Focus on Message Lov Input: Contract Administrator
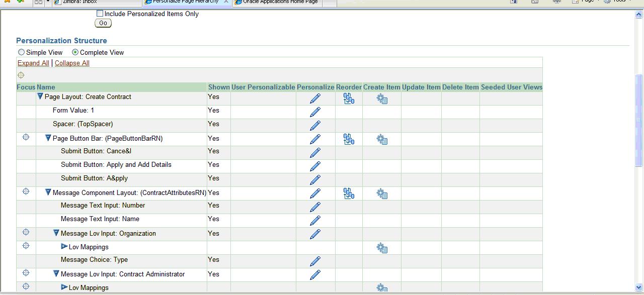Screen dimensions: 644x295 [26, 273]
